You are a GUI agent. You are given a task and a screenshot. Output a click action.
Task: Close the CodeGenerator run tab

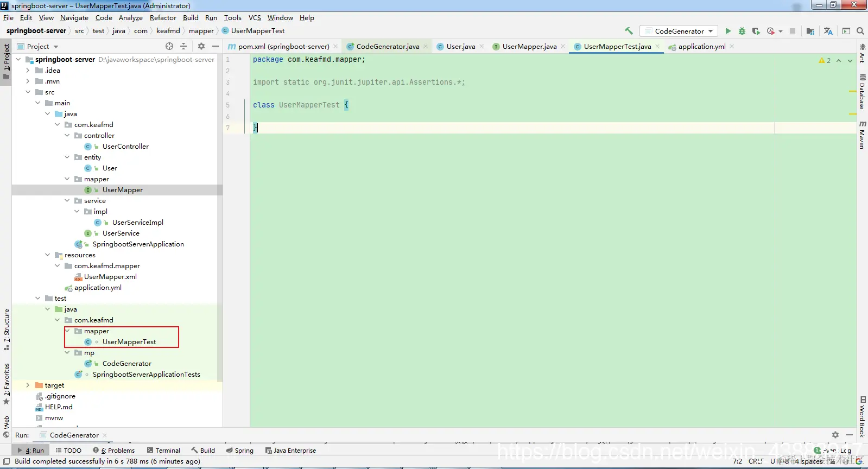click(x=105, y=435)
